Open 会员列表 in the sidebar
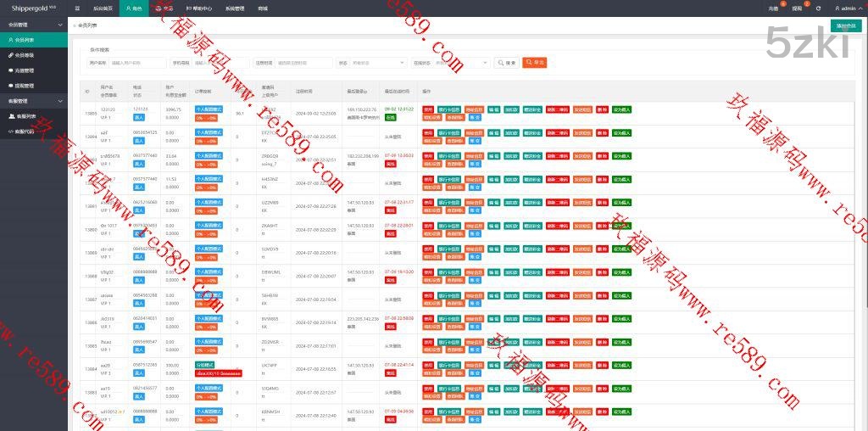The width and height of the screenshot is (868, 431). 25,40
